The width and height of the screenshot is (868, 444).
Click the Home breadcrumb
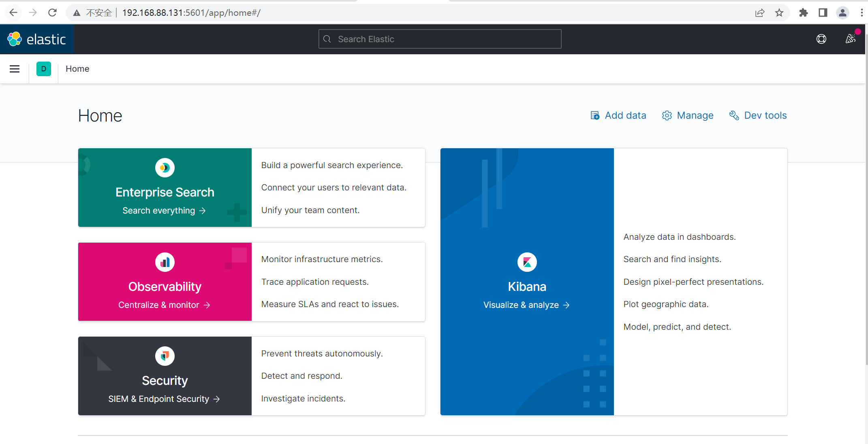click(x=77, y=69)
